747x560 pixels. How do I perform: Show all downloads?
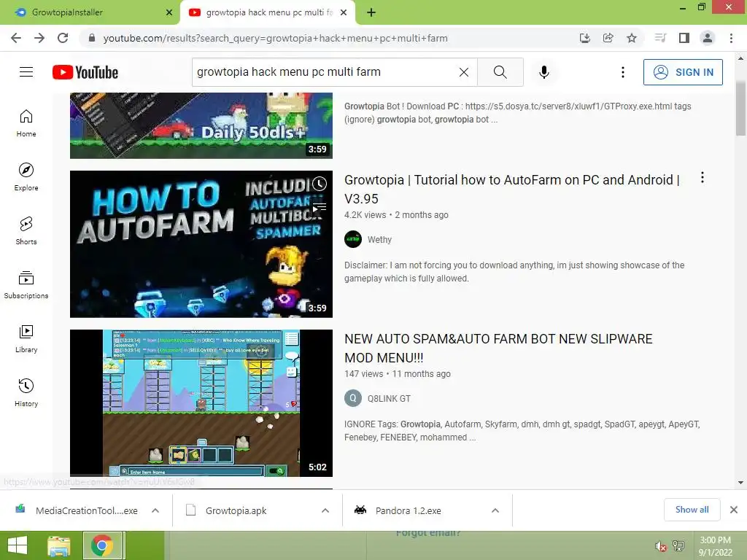click(692, 510)
